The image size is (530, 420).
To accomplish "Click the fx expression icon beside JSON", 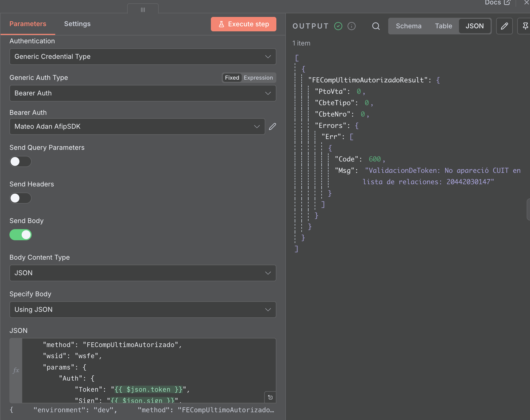I will pos(16,370).
